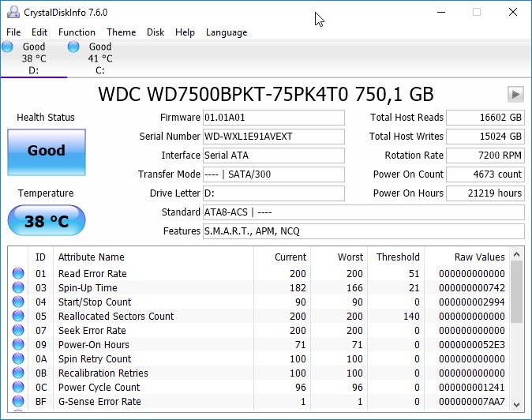532x420 pixels.
Task: Click the scrollbar down arrow in attribute list
Action: click(517, 405)
